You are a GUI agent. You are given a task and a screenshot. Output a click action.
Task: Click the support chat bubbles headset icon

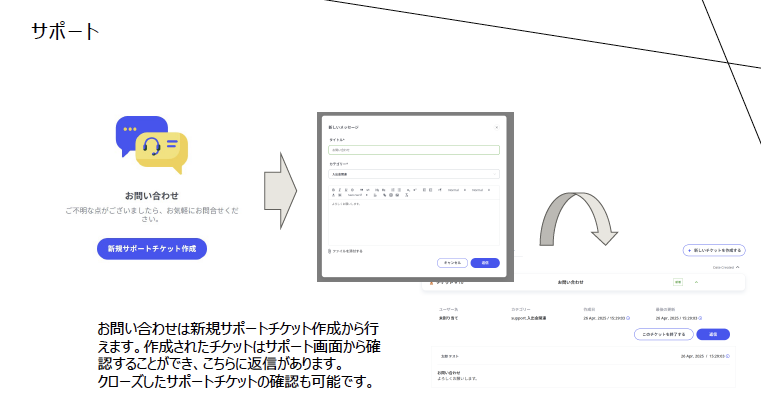pos(152,147)
